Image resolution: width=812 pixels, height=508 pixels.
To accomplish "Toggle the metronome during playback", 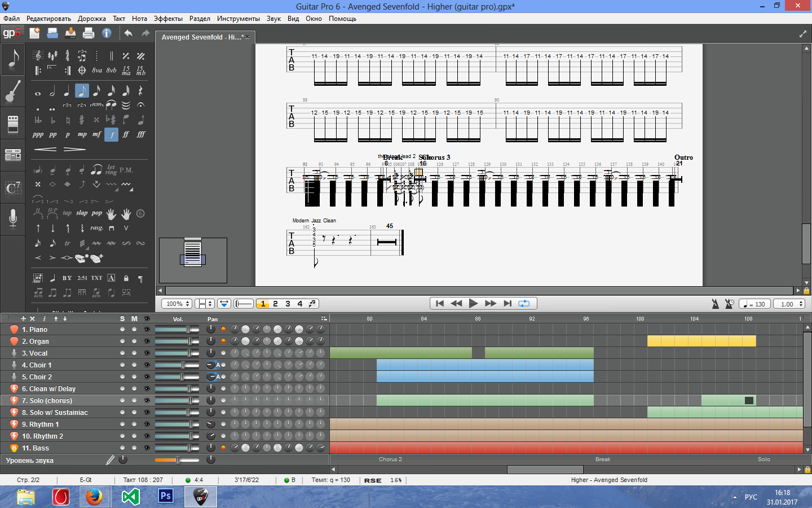I will (715, 304).
